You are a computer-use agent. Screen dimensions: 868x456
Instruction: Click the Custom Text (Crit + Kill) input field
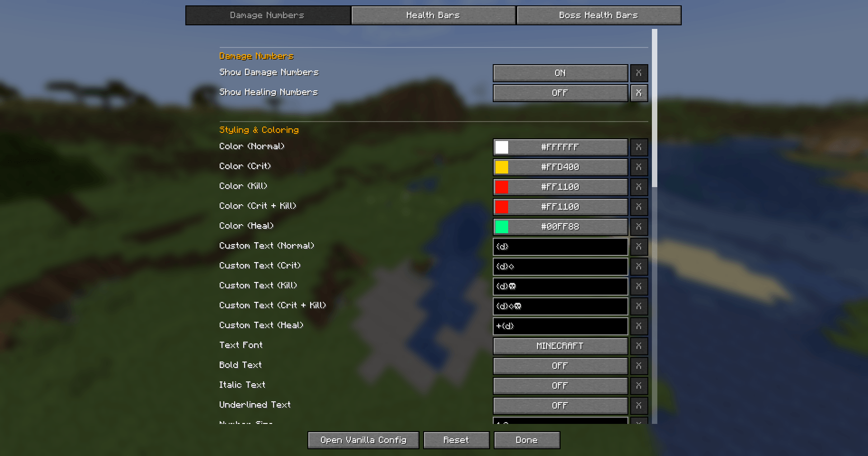pyautogui.click(x=560, y=306)
